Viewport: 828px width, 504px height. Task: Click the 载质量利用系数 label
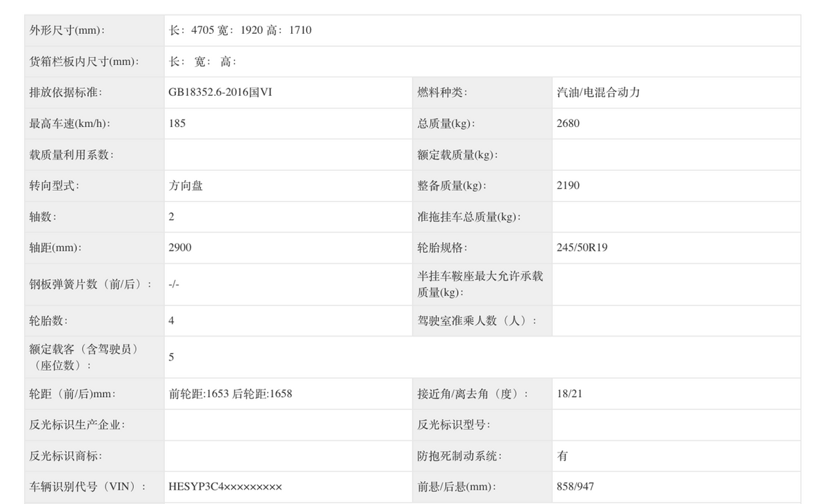coord(71,154)
